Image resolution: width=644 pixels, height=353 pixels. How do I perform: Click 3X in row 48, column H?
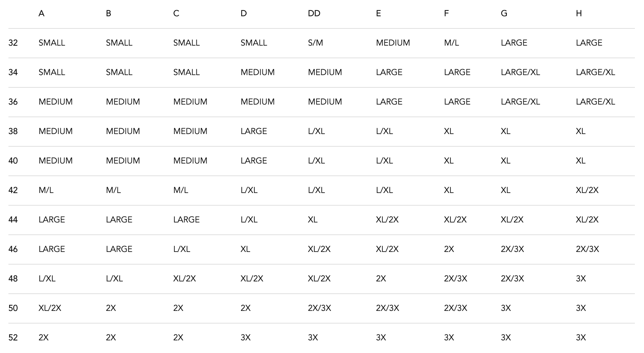[x=581, y=279]
